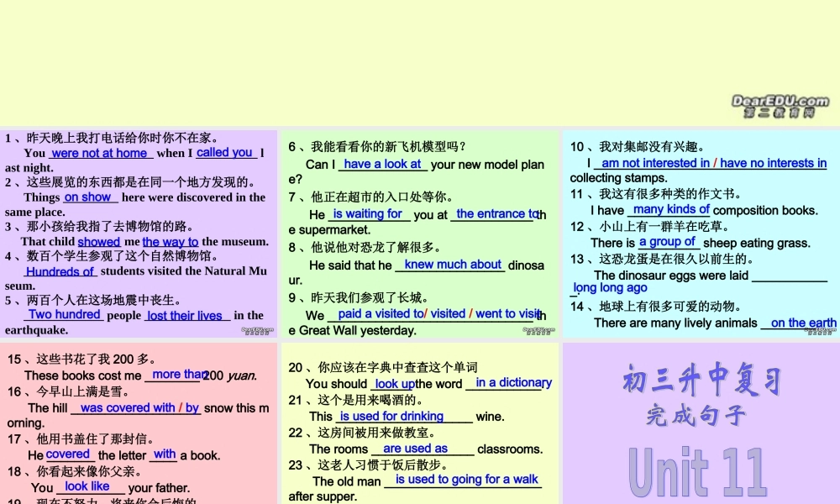
Task: Click the answer "many kinds of"
Action: pos(671,209)
